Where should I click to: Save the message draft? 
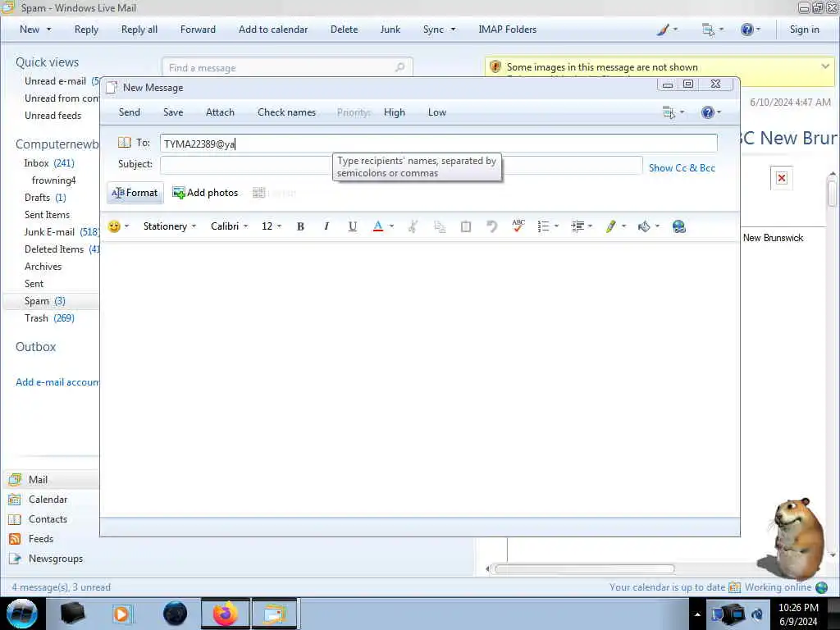pyautogui.click(x=173, y=112)
